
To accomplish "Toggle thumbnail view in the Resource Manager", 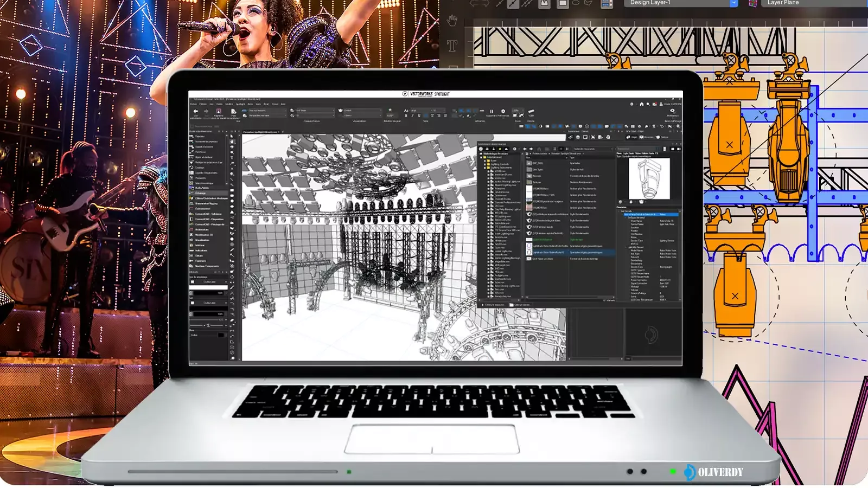I will pos(556,149).
